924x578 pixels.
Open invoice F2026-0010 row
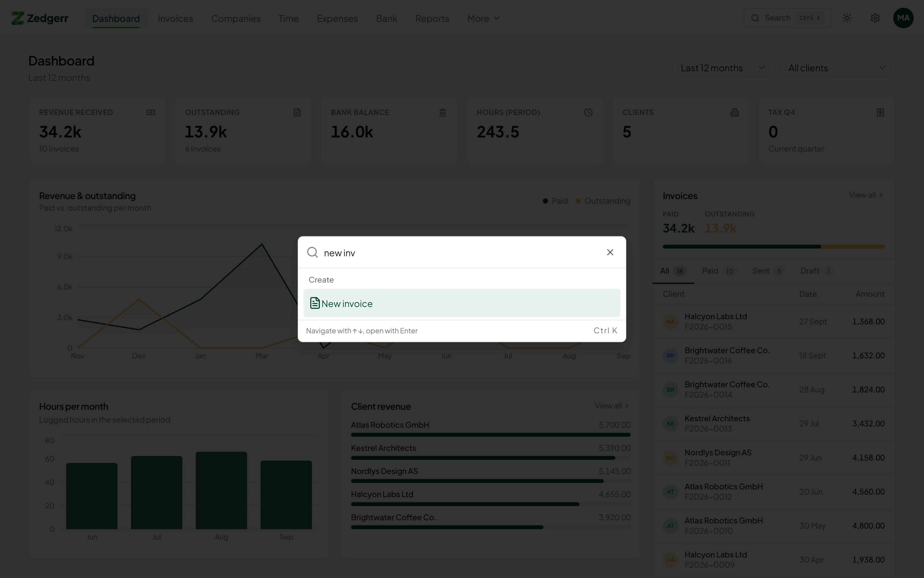pos(774,526)
